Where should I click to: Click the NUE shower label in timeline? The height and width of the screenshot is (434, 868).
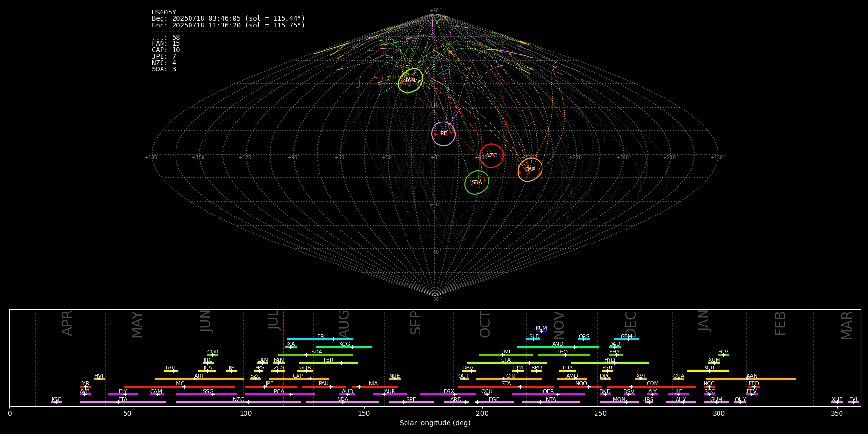point(394,376)
